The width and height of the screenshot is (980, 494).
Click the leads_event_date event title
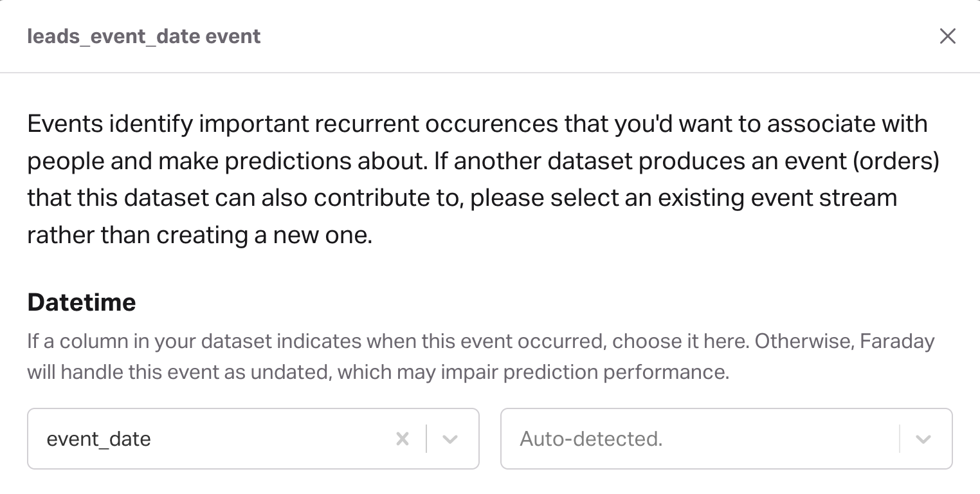pos(143,36)
